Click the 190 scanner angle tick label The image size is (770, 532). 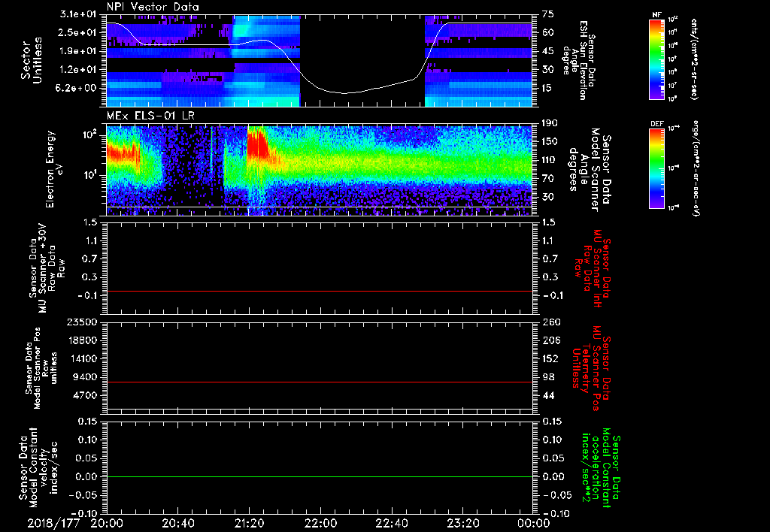[x=550, y=123]
